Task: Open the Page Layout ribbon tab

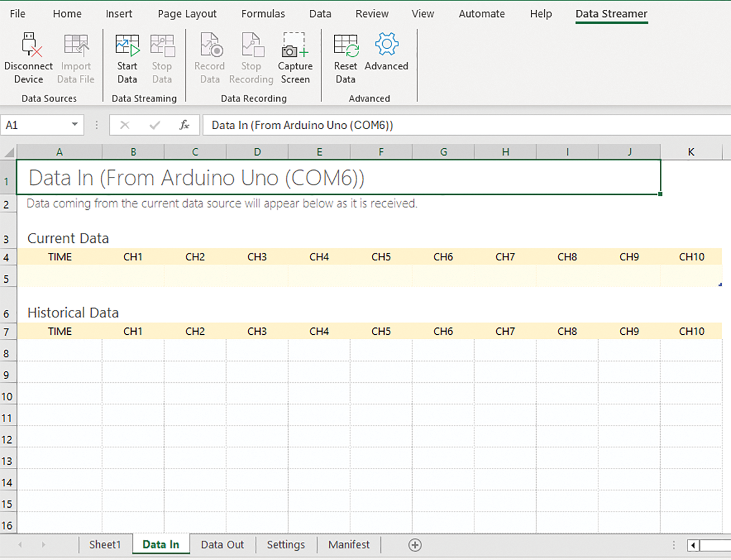Action: coord(187,14)
